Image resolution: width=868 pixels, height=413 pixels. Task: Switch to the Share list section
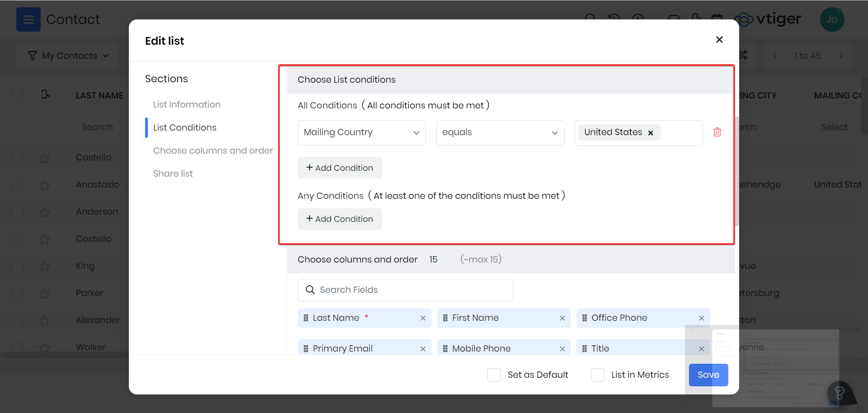173,174
